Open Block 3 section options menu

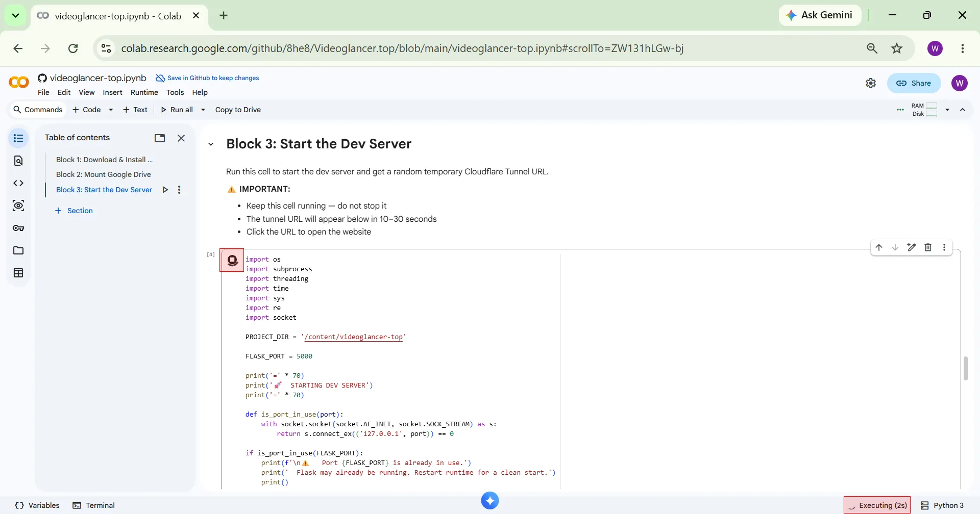pos(179,190)
